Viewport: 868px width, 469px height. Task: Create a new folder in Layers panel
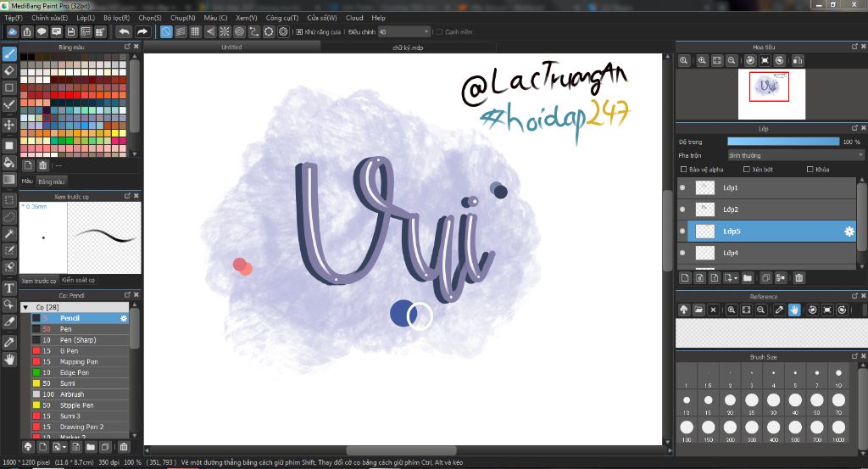click(748, 278)
